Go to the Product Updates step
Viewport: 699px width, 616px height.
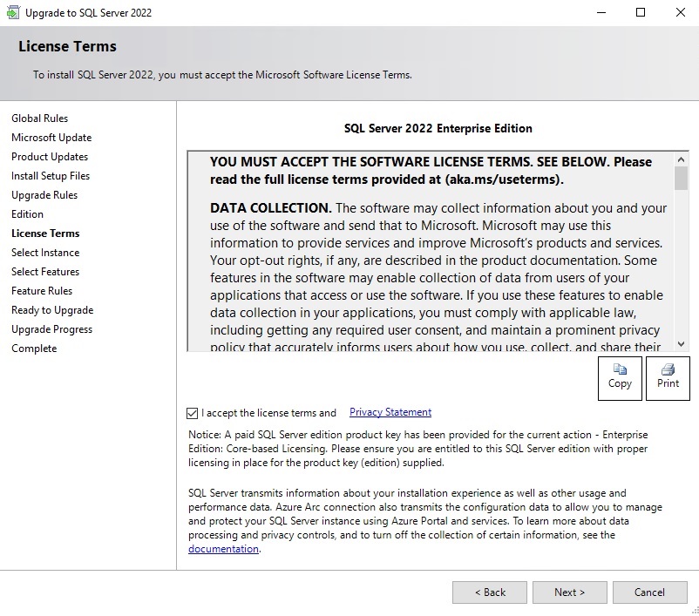[x=50, y=157]
